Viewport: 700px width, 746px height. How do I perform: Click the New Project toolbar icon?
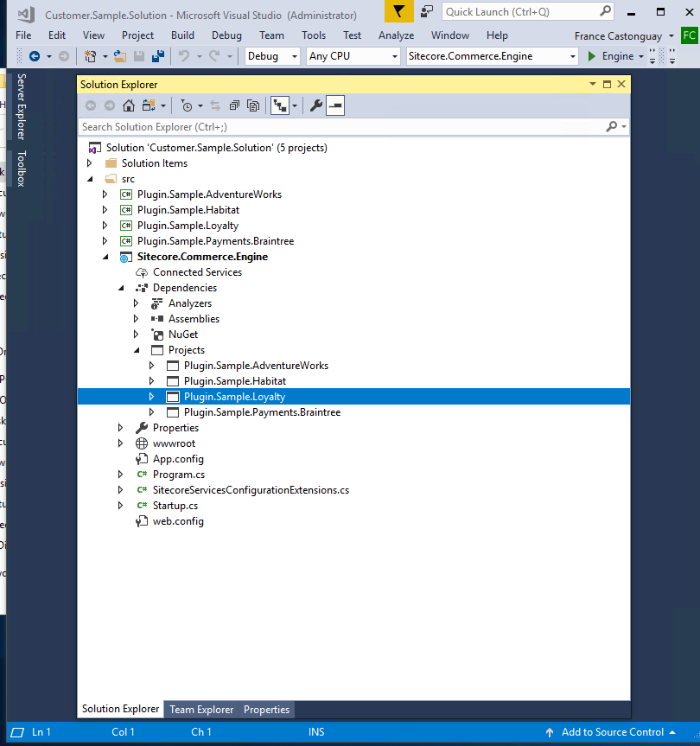pos(90,56)
